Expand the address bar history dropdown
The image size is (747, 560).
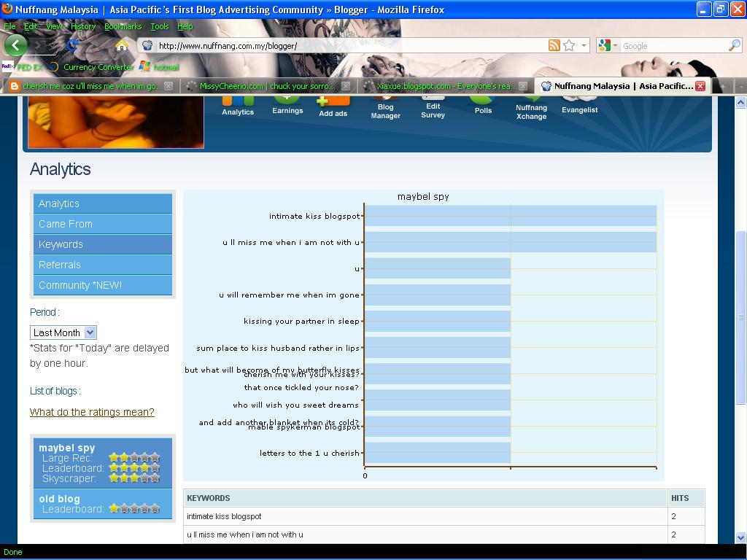tap(584, 46)
